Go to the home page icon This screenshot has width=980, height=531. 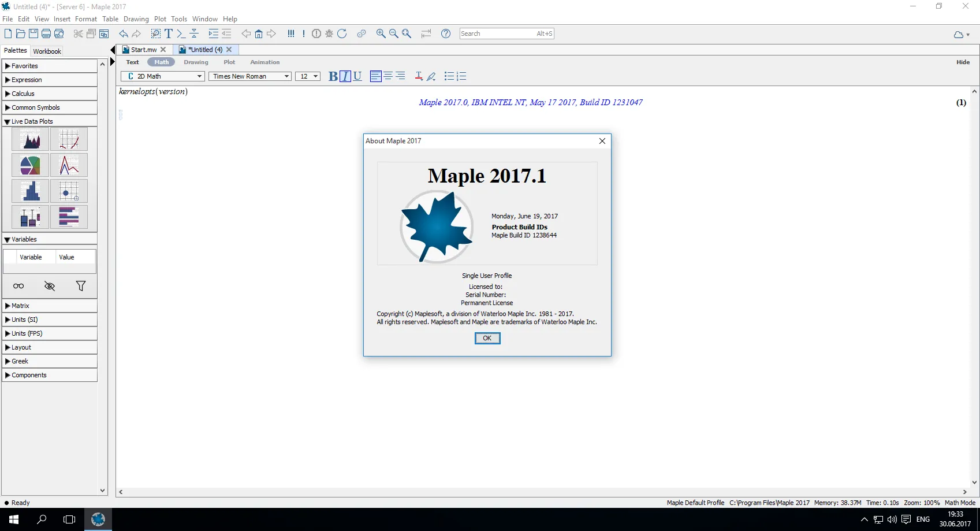(259, 34)
